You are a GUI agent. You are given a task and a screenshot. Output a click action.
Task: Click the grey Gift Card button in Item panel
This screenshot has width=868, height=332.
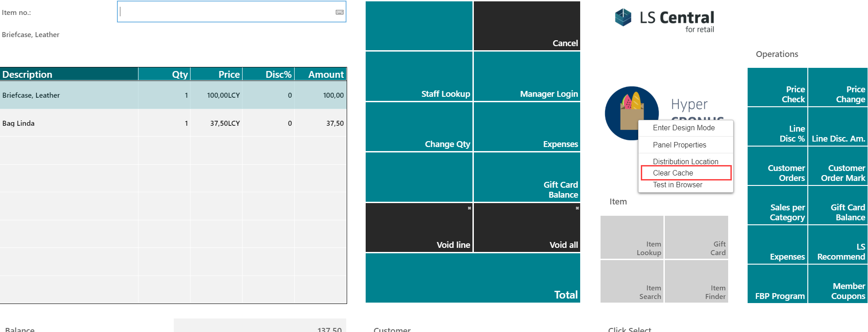(696, 237)
